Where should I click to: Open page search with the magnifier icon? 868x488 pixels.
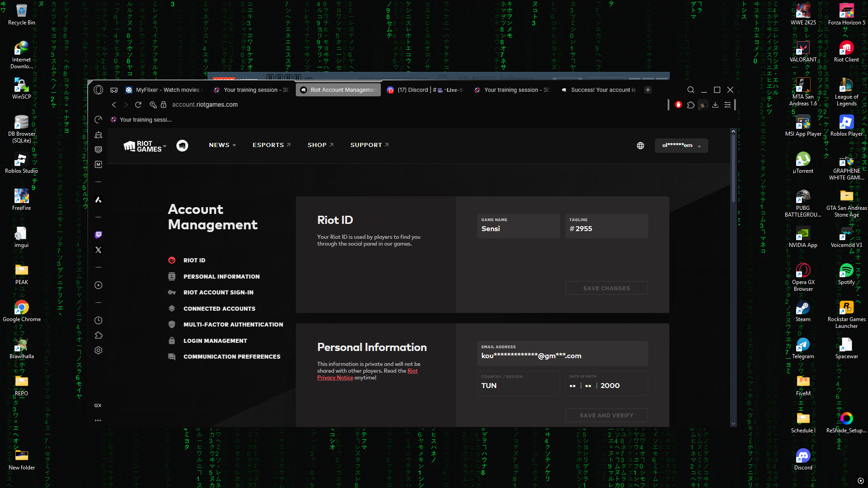coord(690,90)
